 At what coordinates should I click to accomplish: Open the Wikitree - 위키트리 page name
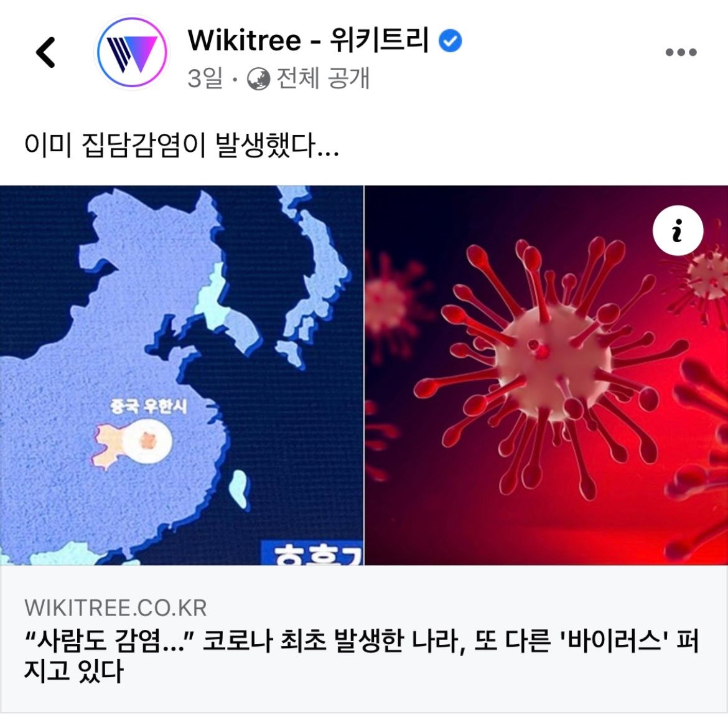tap(308, 40)
